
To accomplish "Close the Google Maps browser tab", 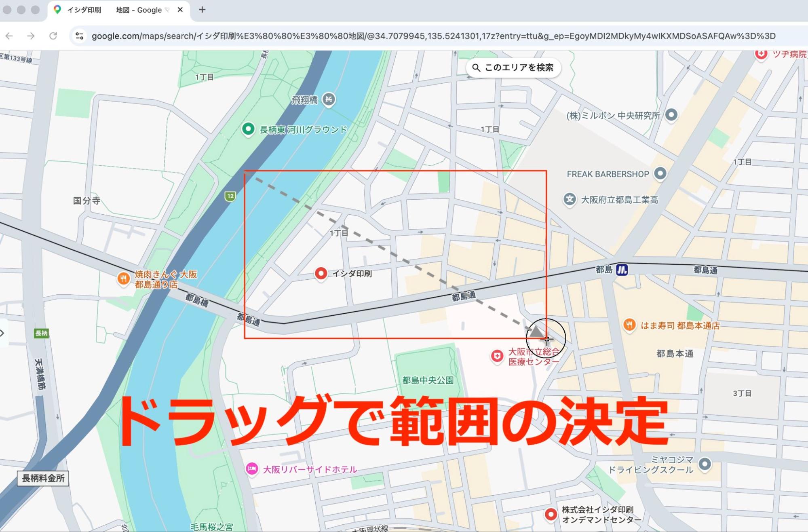I will (x=180, y=10).
